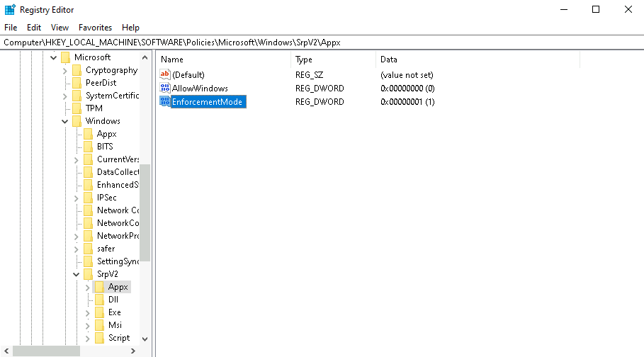Select the IPSec folder icon
This screenshot has height=357, width=644.
pos(89,198)
